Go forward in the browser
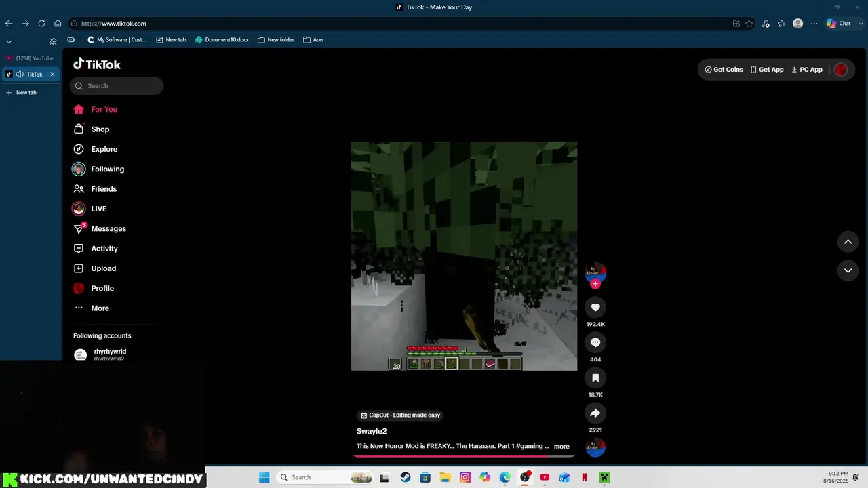 click(x=25, y=24)
